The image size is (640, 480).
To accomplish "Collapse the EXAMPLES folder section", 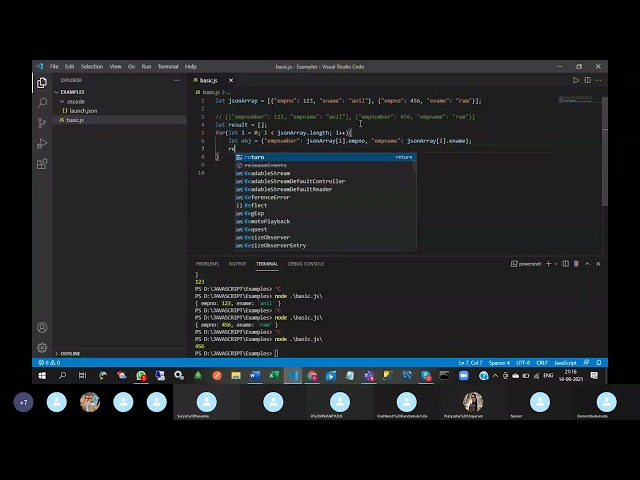I will click(120, 92).
